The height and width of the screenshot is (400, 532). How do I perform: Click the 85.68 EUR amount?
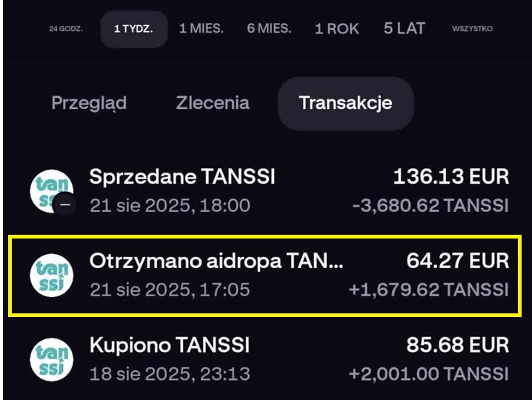point(457,345)
